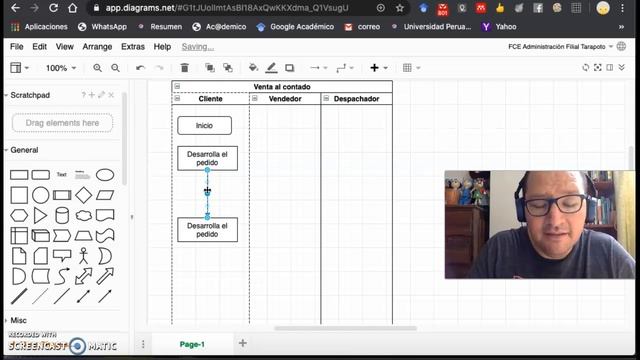Select the actor stick figure shape
This screenshot has width=640, height=360.
84,256
